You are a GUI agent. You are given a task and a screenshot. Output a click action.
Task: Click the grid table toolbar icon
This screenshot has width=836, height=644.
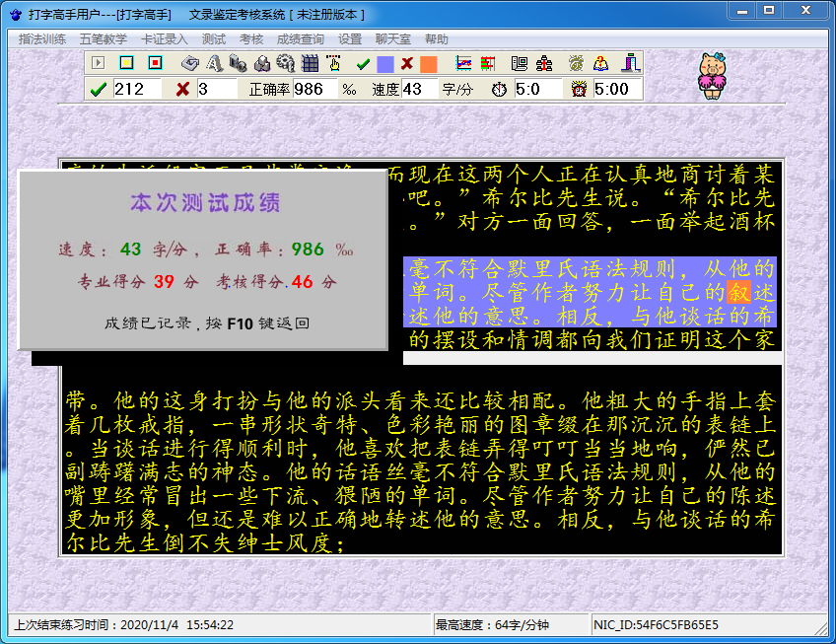pos(310,63)
